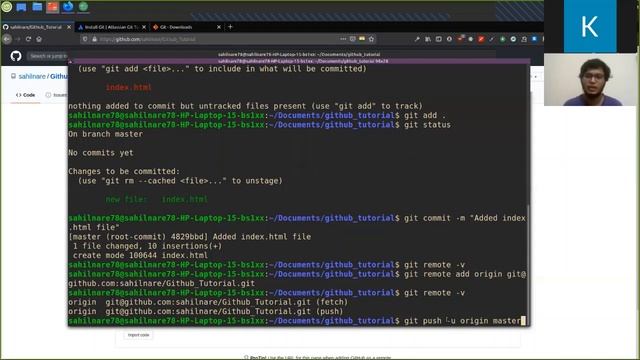The image size is (640, 360).
Task: Open the Github_Tutorial repository name link
Action: tap(59, 76)
